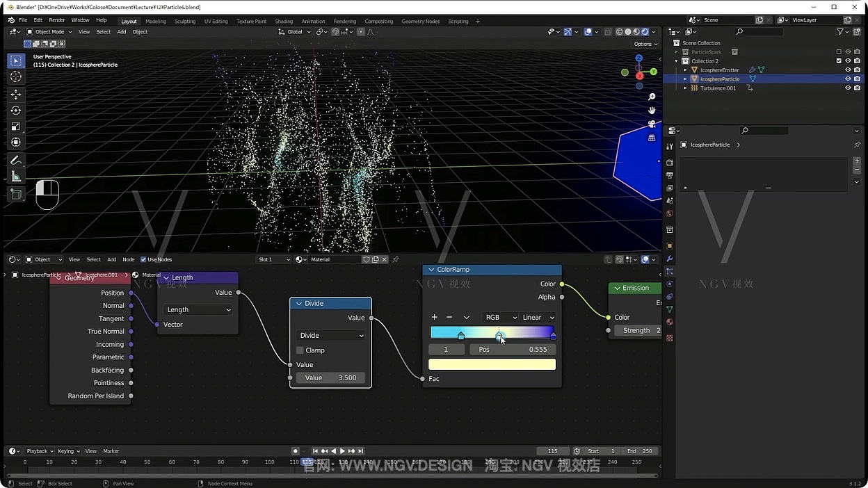This screenshot has width=868, height=488.
Task: Hide Turbulence.001 with eye icon
Action: 848,88
